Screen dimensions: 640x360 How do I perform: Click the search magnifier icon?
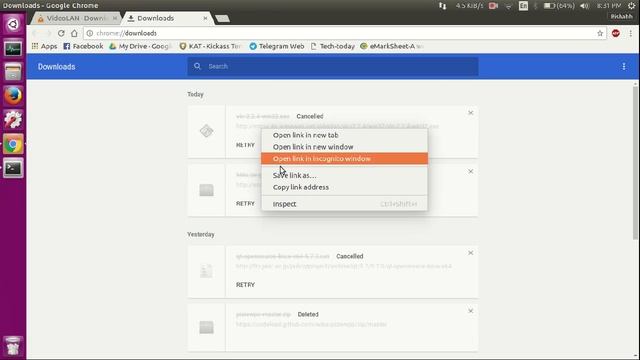tap(198, 66)
